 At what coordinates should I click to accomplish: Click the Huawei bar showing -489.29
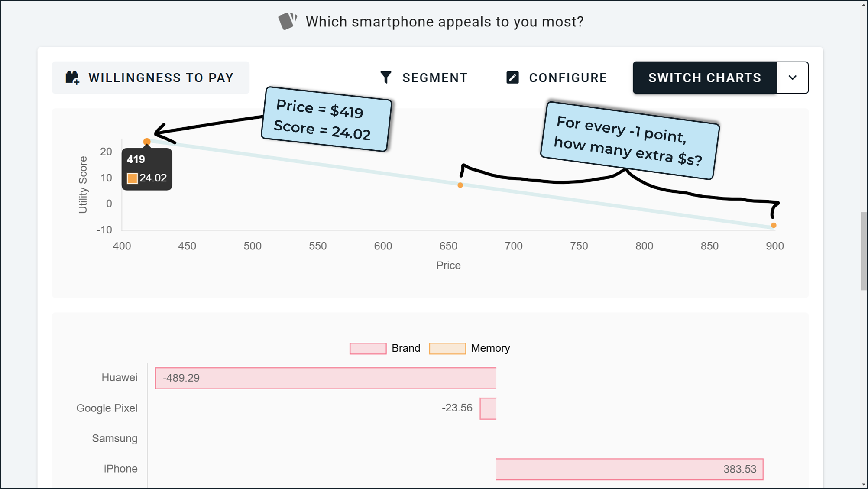point(325,378)
